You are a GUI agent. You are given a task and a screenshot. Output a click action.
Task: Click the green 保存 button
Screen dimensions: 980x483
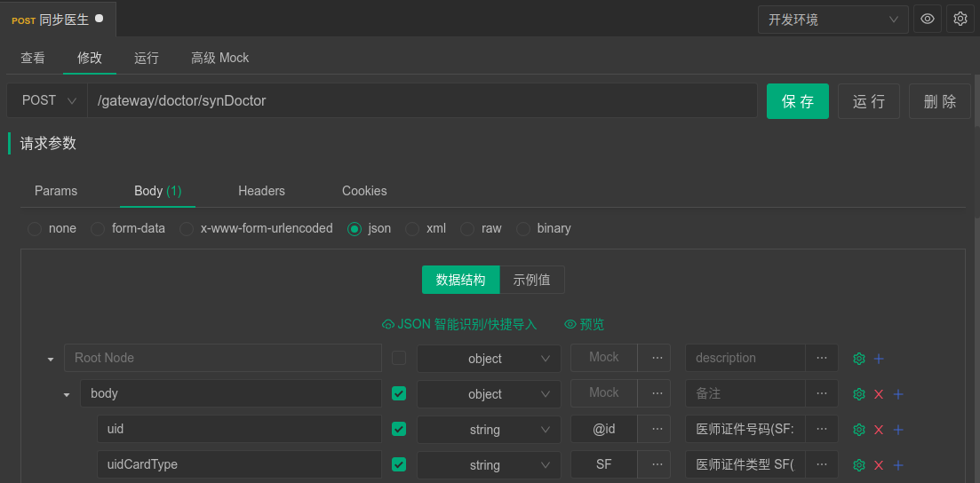pyautogui.click(x=797, y=101)
